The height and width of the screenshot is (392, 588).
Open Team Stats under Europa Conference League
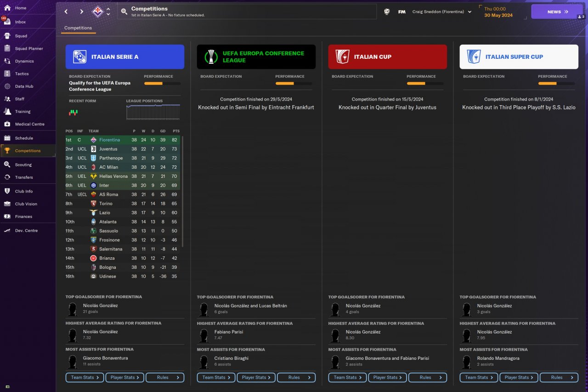216,378
